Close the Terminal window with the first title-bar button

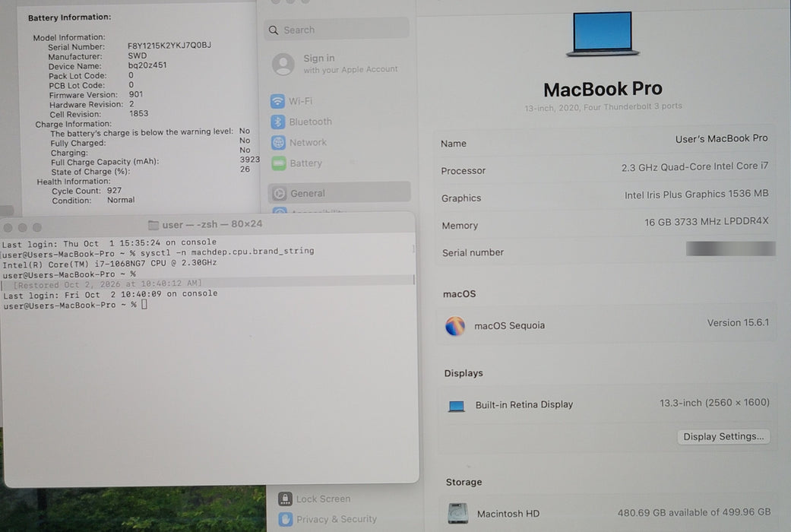(8, 228)
